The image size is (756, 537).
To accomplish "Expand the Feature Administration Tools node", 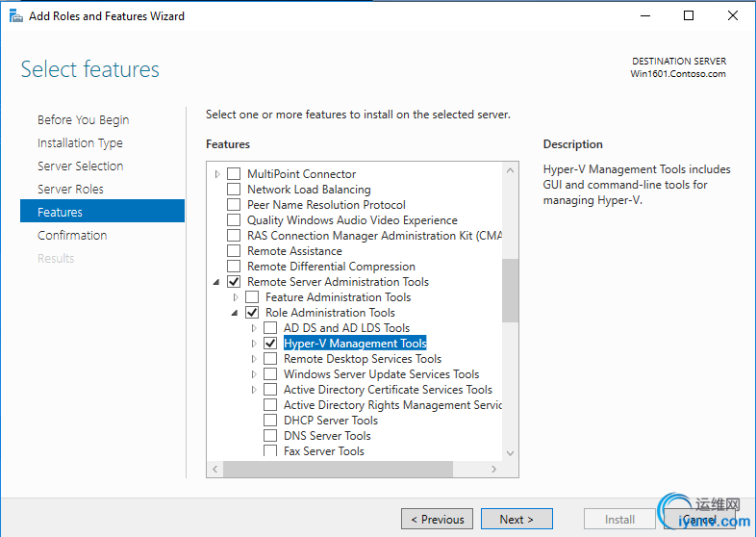I will click(236, 297).
